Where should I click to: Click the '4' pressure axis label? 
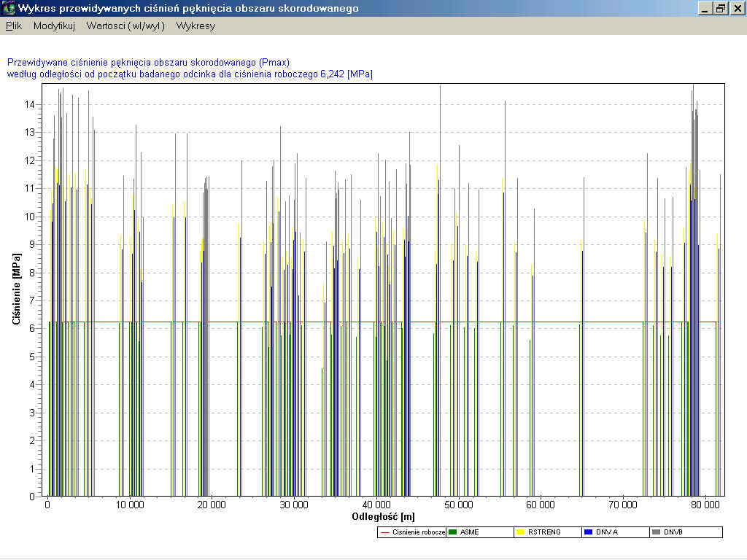[x=32, y=385]
